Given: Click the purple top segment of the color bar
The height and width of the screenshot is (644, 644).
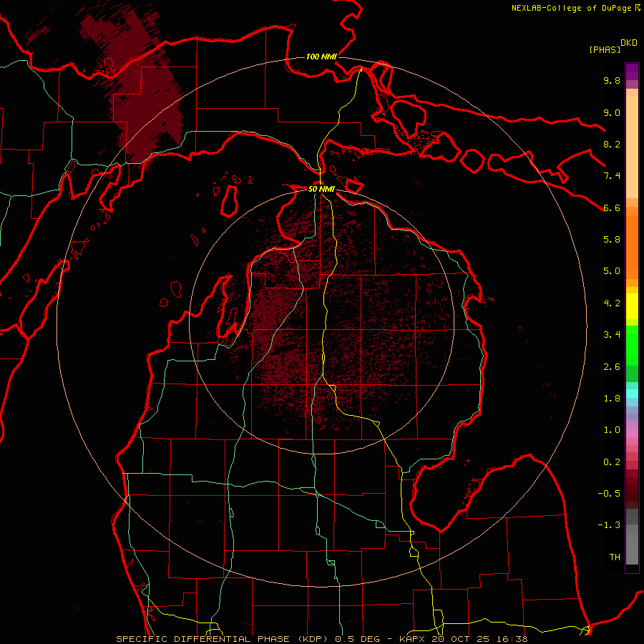Looking at the screenshot, I should 632,72.
